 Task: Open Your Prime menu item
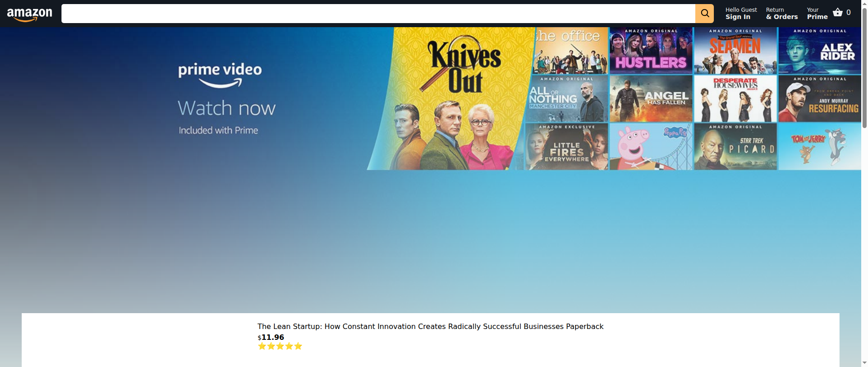click(817, 14)
